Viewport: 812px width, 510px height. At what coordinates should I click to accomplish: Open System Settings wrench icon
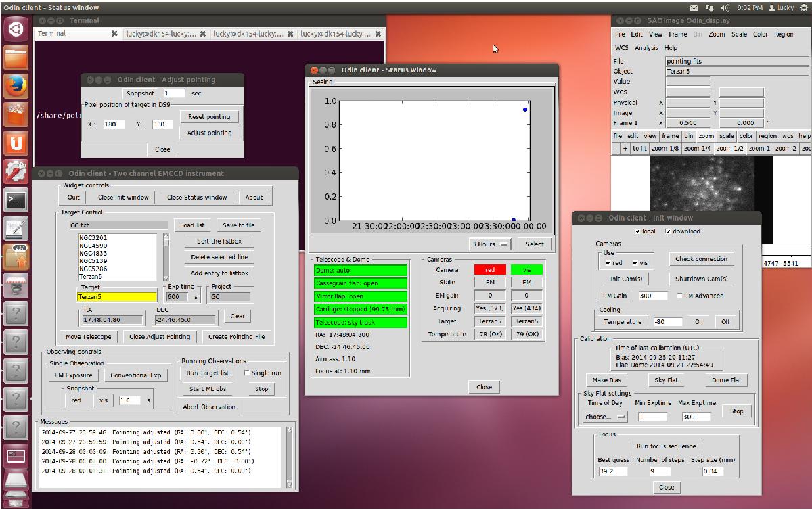(x=15, y=172)
